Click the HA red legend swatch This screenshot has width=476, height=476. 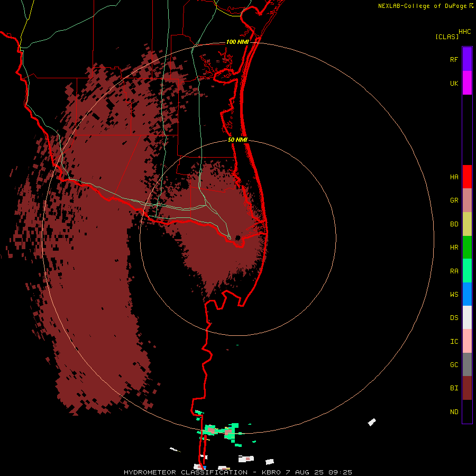(x=467, y=177)
